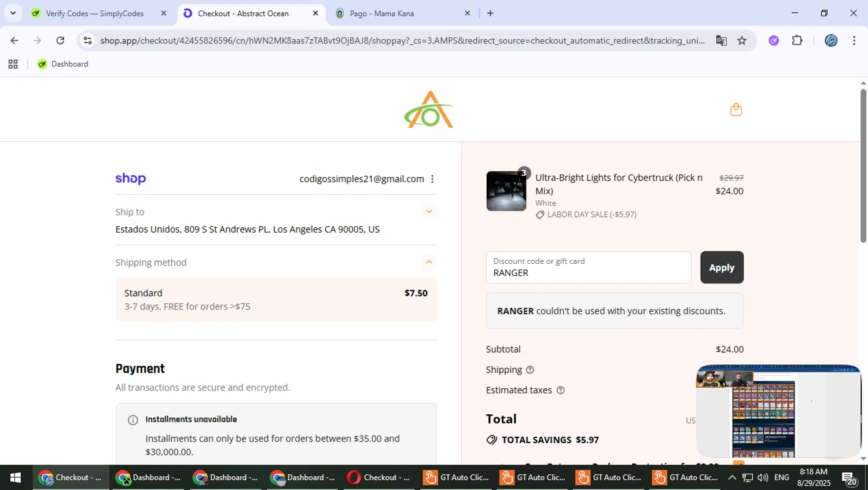Image resolution: width=868 pixels, height=490 pixels.
Task: Bookmark this page with star icon
Action: coord(742,40)
